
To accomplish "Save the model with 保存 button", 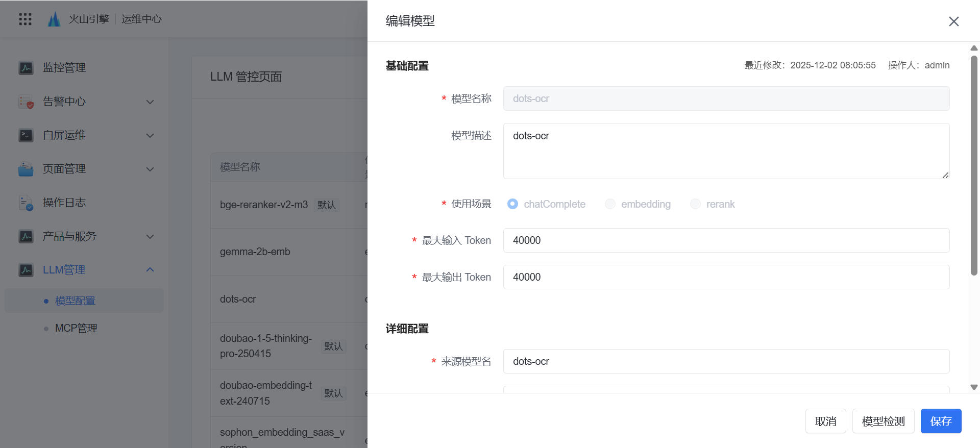I will [941, 421].
